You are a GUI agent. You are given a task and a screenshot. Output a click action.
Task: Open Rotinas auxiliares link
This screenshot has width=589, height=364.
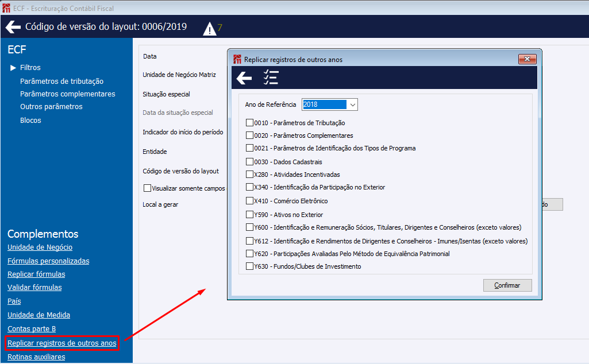[36, 357]
